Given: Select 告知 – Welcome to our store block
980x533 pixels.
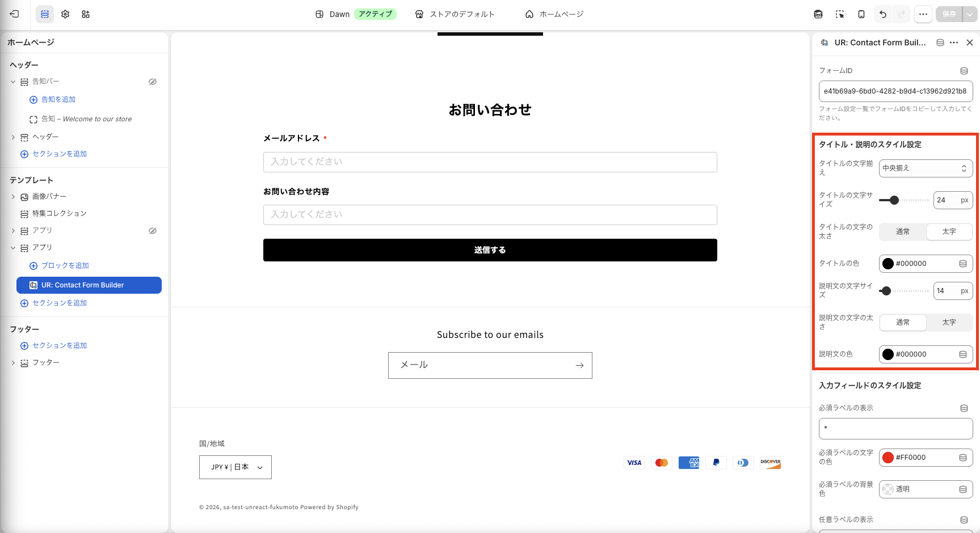Looking at the screenshot, I should (86, 119).
